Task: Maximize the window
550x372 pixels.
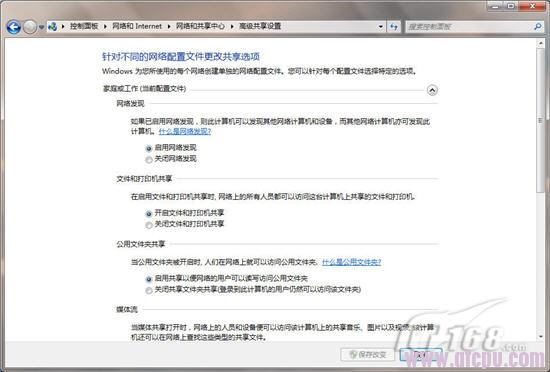Action: (511, 6)
